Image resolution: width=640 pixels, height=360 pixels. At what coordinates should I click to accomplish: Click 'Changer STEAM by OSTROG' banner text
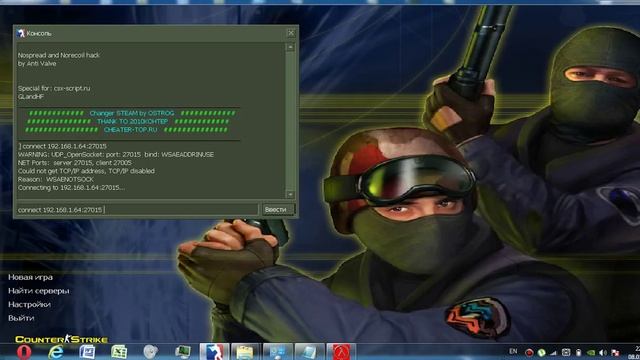click(132, 113)
